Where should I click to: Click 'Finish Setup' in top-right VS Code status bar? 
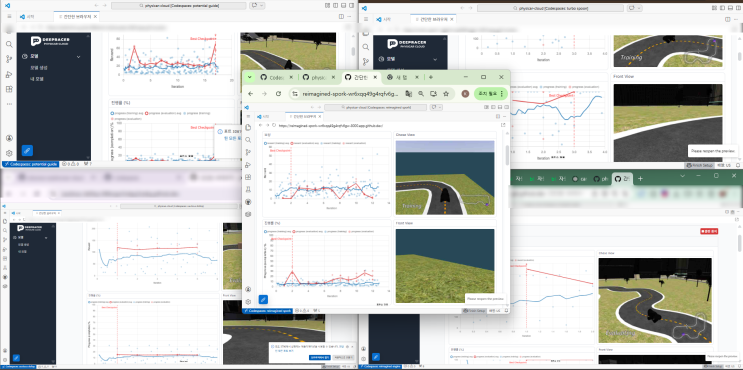click(x=699, y=165)
